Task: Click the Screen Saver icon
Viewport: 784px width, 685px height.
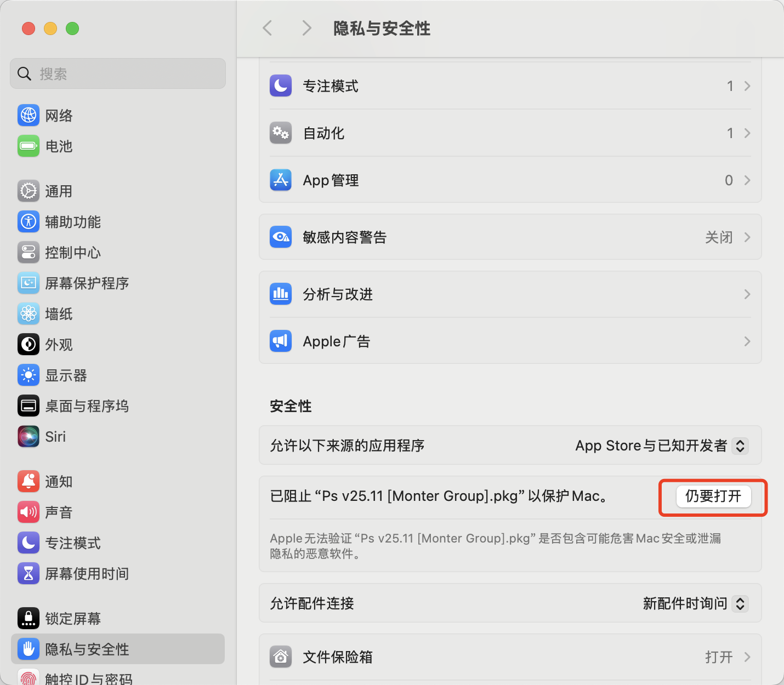Action: 29,283
